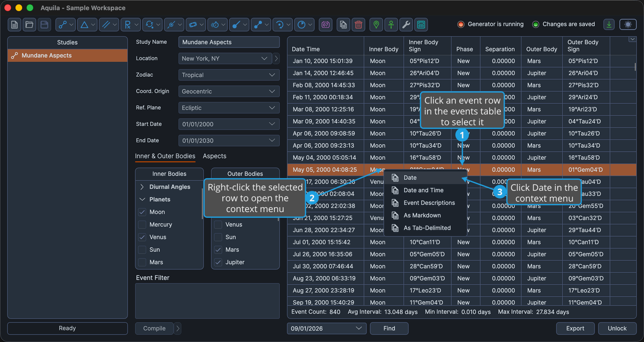Uncheck Moon in Inner Bodies
Screen dimensions: 644x342
click(x=142, y=212)
